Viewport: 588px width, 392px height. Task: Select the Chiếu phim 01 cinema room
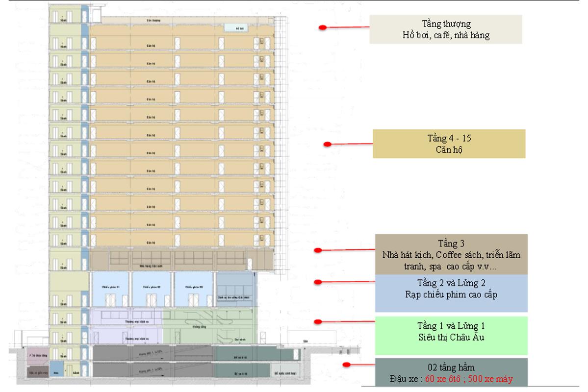[111, 289]
